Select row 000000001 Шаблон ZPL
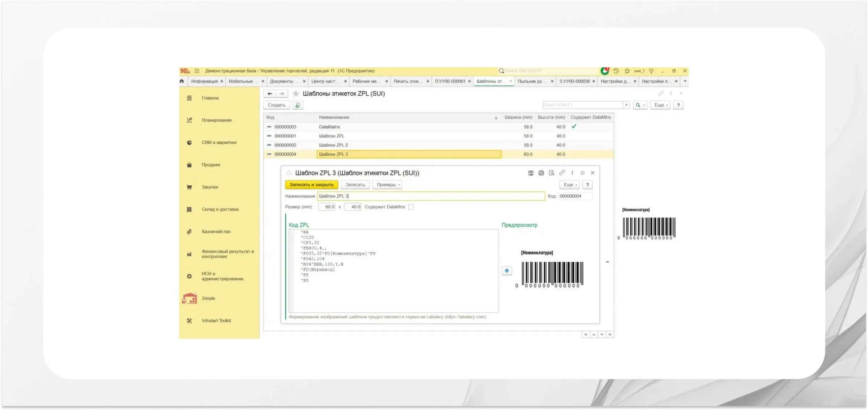Image resolution: width=868 pixels, height=410 pixels. point(438,136)
